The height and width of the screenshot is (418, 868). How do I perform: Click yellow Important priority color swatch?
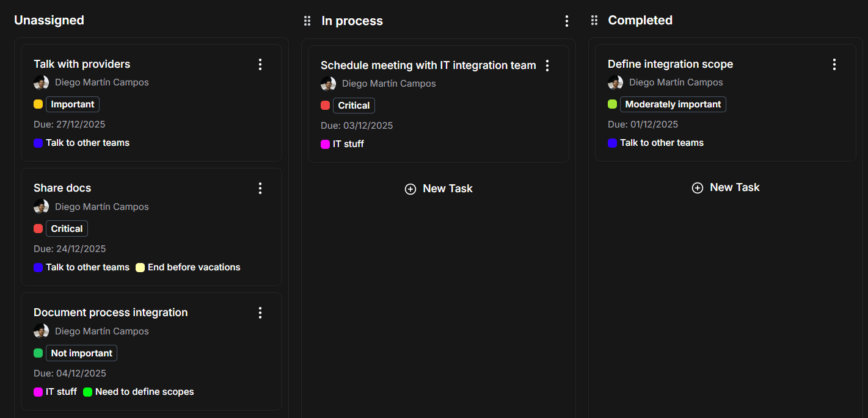point(38,104)
